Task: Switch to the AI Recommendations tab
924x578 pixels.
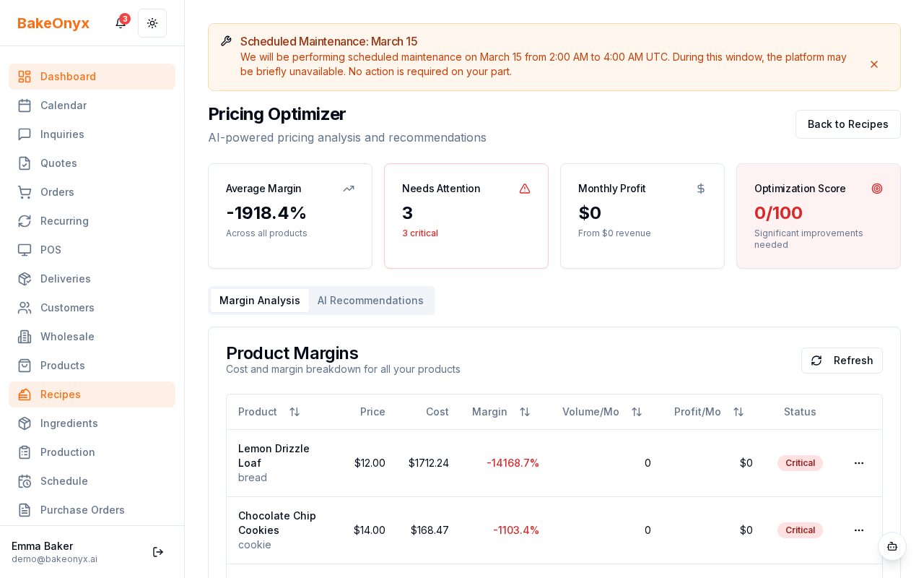Action: pos(370,301)
